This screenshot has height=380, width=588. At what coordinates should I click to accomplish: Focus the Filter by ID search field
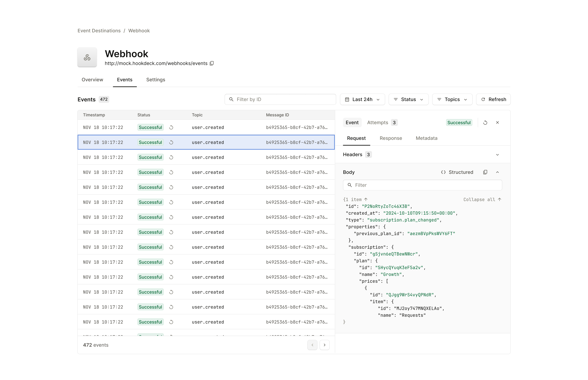(280, 99)
